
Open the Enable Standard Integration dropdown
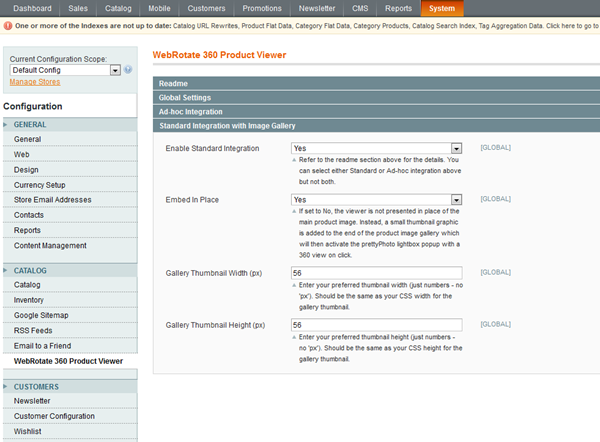pos(456,148)
